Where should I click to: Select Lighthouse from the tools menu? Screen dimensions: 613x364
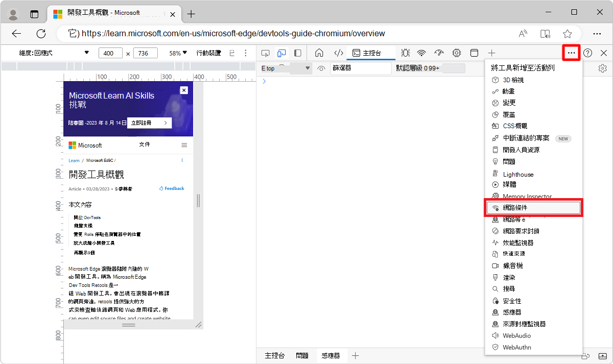(x=517, y=174)
